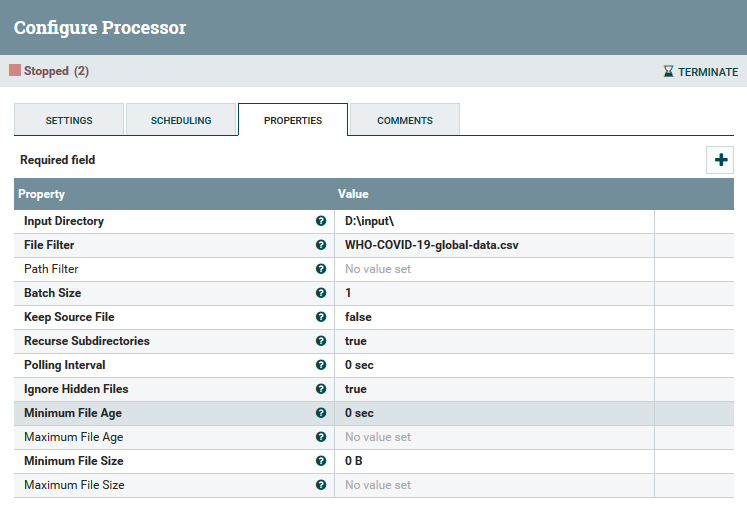
Task: Show help for Path Filter property
Action: (x=321, y=269)
